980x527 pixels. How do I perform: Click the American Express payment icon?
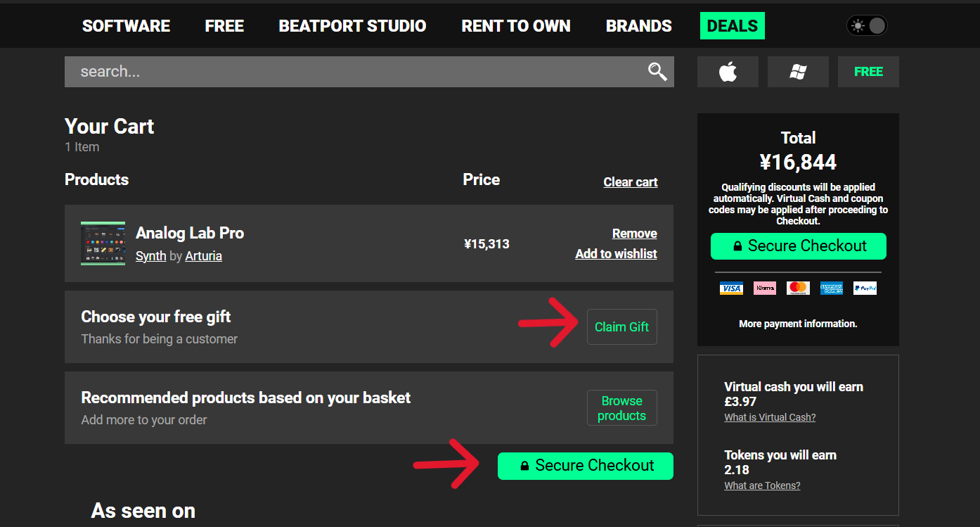[x=832, y=288]
